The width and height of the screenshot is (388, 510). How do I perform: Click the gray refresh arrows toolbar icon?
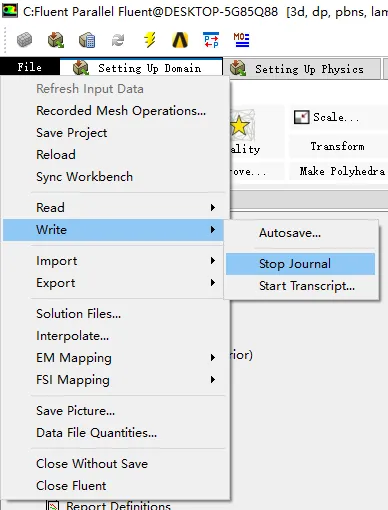pos(118,40)
